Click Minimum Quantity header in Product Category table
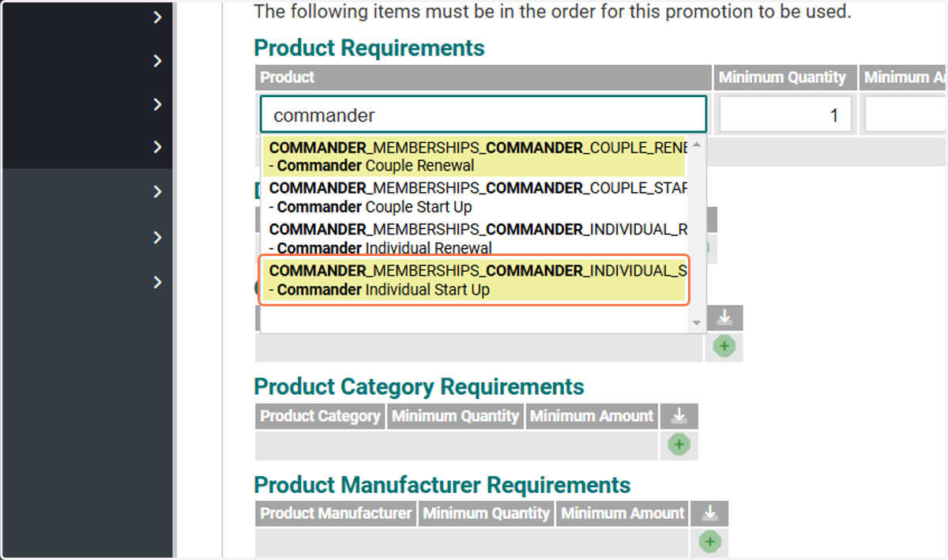948x560 pixels. pos(456,416)
